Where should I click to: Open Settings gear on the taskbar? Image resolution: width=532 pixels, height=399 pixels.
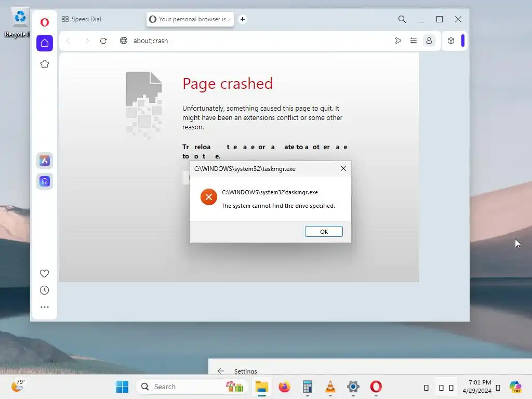point(353,387)
